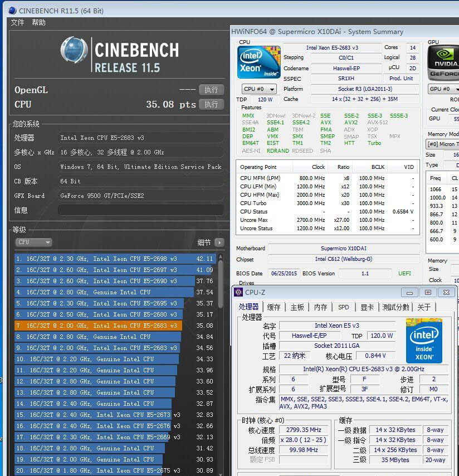This screenshot has width=459, height=476.
Task: Close the CPU-Z window
Action: coord(446,292)
